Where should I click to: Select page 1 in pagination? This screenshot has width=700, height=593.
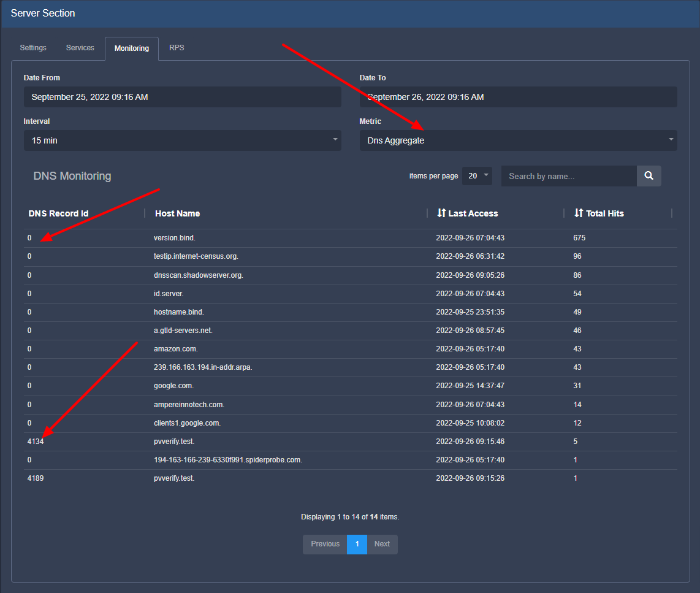point(357,544)
